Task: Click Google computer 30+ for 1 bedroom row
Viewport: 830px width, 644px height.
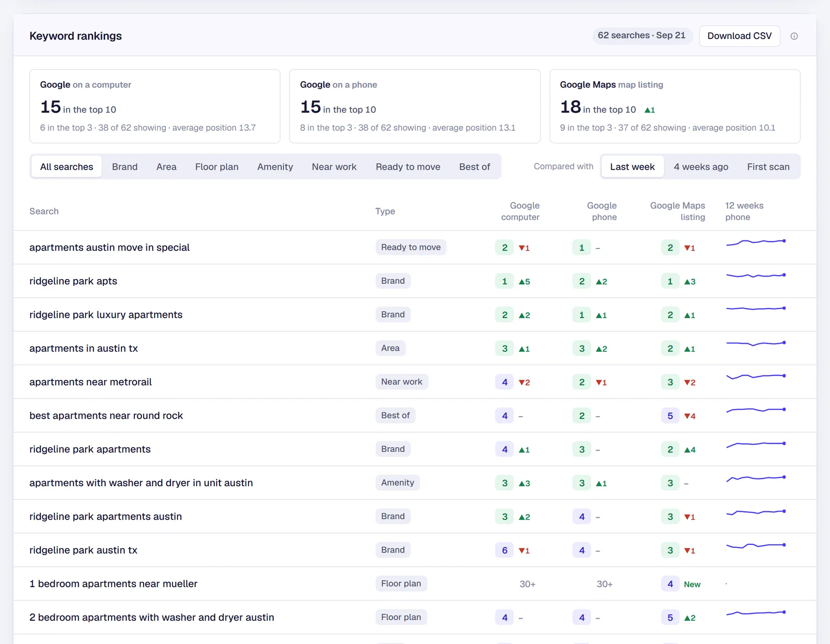Action: tap(528, 584)
